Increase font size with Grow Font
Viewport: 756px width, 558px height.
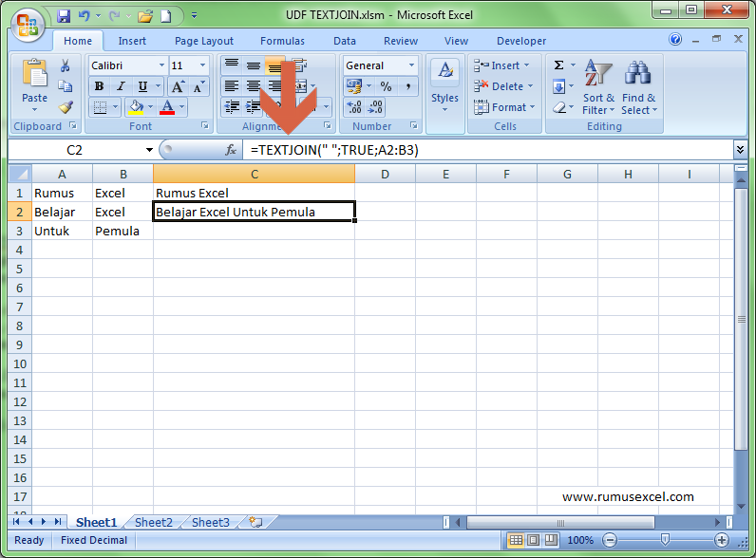tap(178, 86)
